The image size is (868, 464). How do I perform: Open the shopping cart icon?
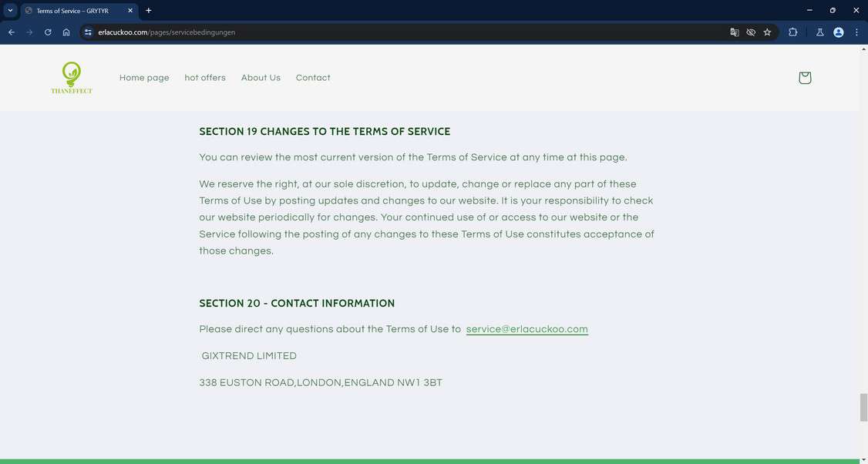tap(805, 78)
